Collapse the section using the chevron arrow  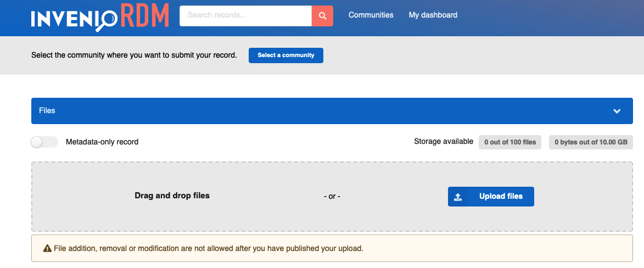pyautogui.click(x=617, y=111)
